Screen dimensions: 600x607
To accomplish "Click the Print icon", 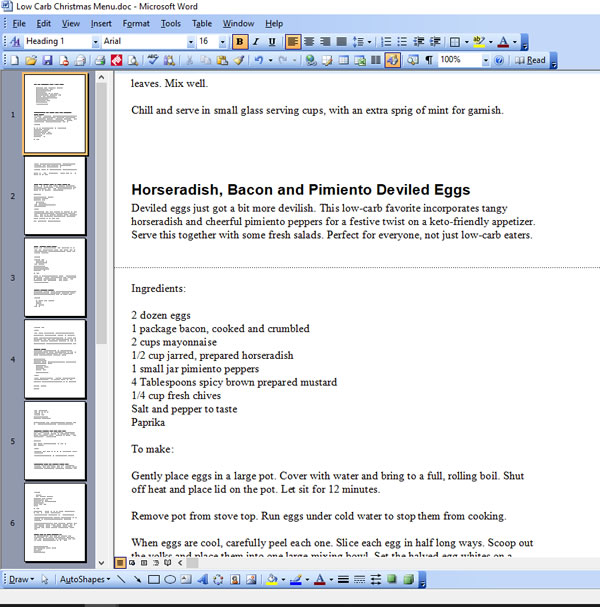I will click(x=100, y=60).
